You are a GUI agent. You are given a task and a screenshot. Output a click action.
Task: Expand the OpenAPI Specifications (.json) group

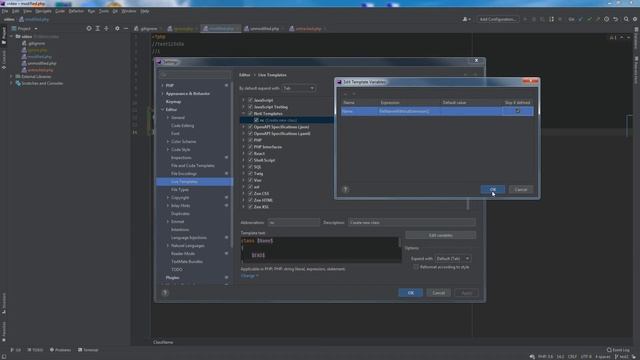(x=244, y=127)
